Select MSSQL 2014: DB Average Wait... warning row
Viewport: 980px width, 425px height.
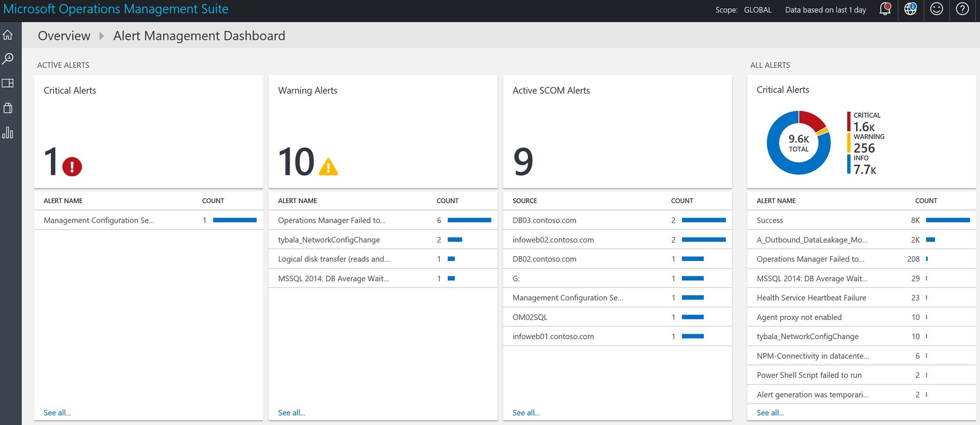[x=383, y=279]
